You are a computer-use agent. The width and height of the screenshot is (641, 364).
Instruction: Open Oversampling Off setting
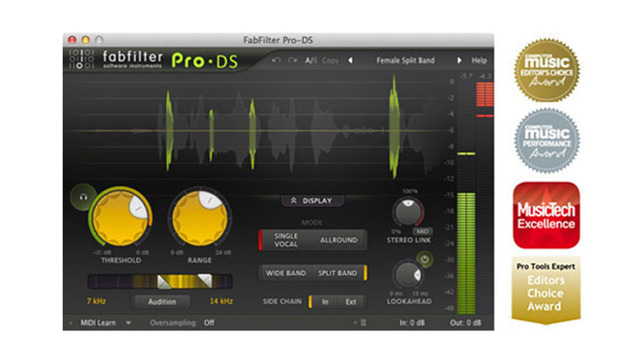click(209, 323)
